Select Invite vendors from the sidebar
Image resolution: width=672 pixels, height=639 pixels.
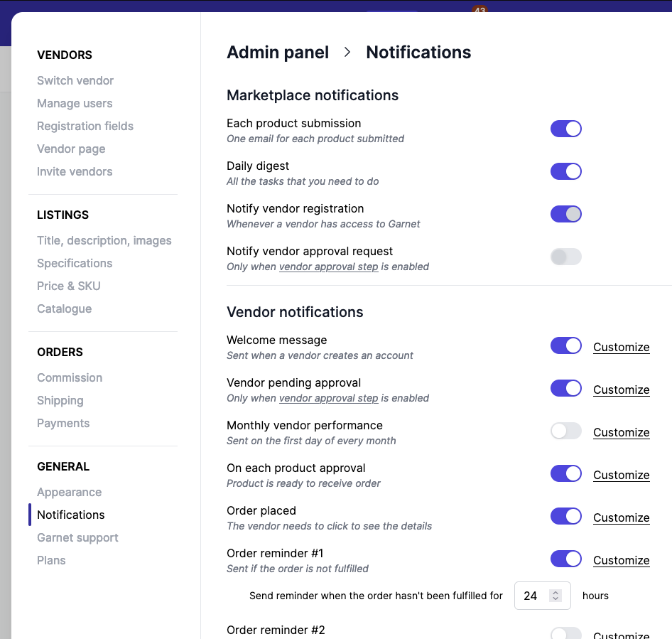pos(75,171)
